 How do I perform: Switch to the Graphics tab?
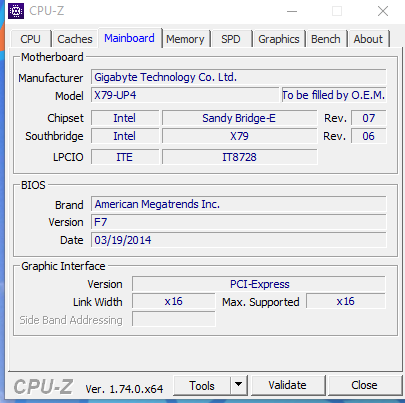click(279, 39)
